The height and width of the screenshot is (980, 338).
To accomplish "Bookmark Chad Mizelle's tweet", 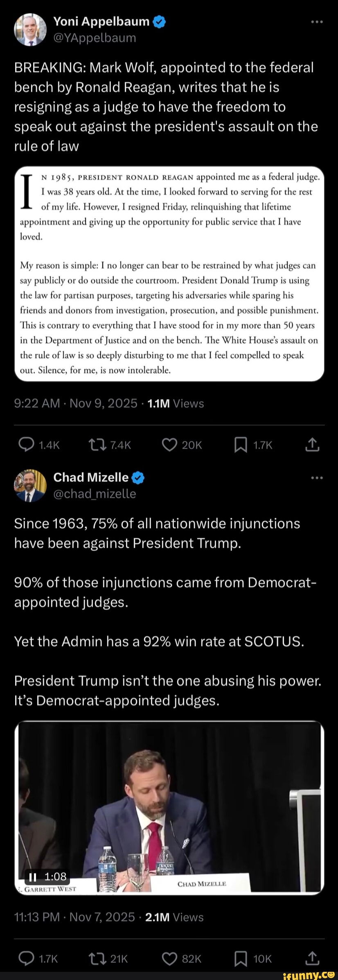I will 241,959.
